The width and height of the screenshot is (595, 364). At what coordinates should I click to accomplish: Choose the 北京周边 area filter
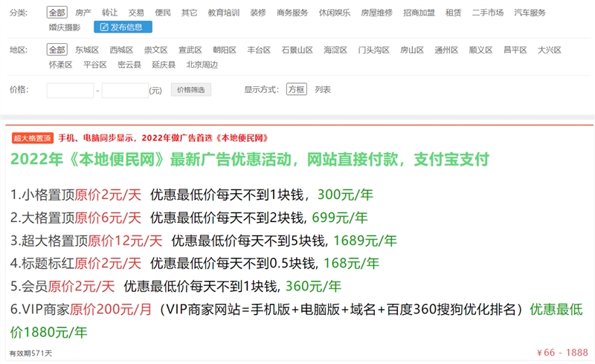202,65
